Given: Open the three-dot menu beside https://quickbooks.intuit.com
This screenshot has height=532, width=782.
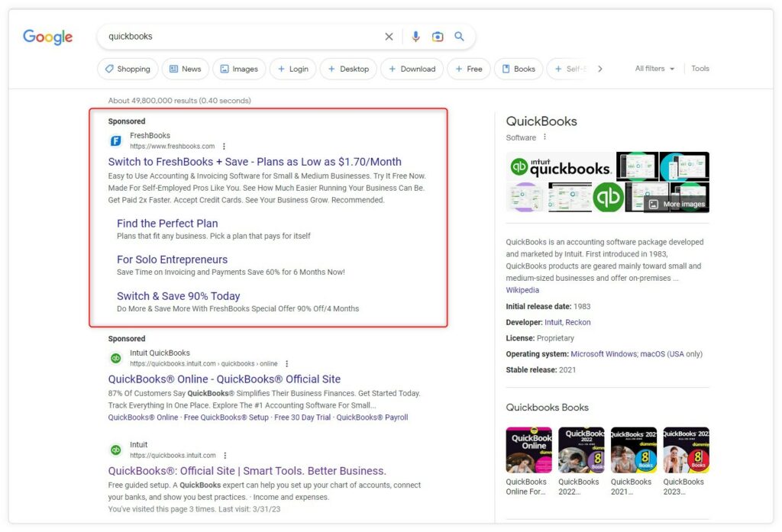Looking at the screenshot, I should [x=225, y=456].
